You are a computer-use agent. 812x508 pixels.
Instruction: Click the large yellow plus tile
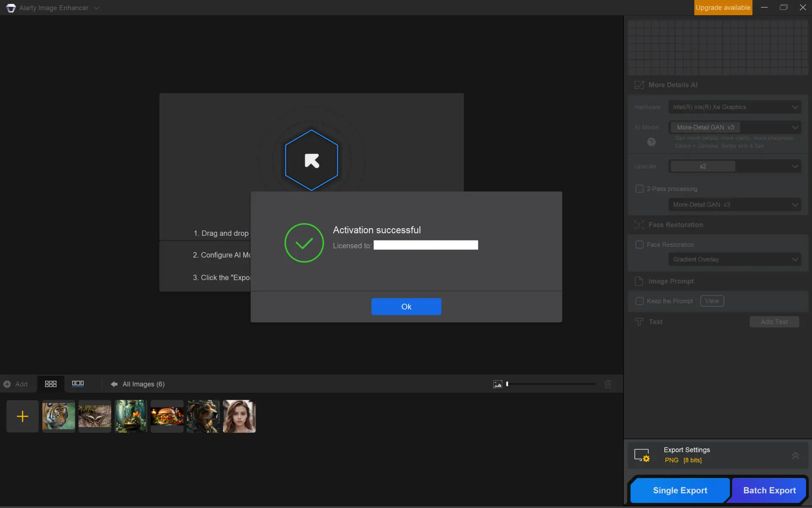point(22,416)
